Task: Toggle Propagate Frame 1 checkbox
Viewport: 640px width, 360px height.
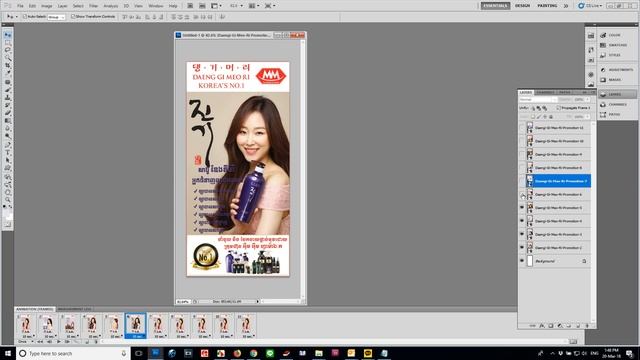Action: click(x=558, y=108)
